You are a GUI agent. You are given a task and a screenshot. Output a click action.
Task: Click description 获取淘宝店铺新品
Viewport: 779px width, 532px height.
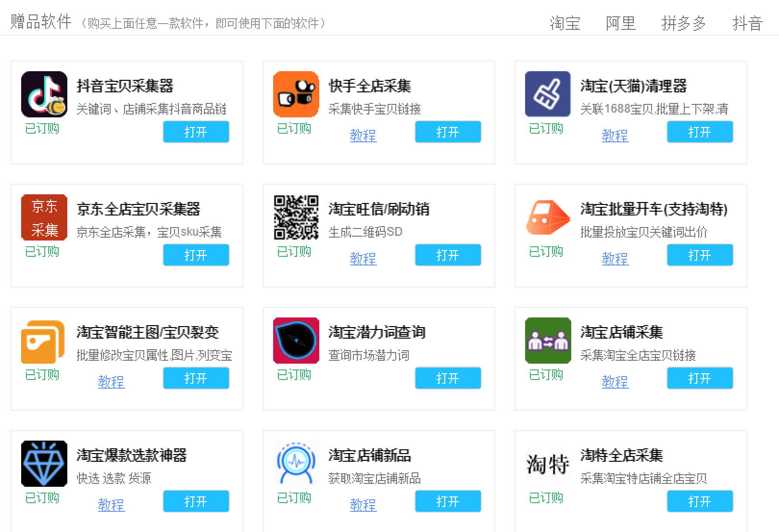(375, 479)
